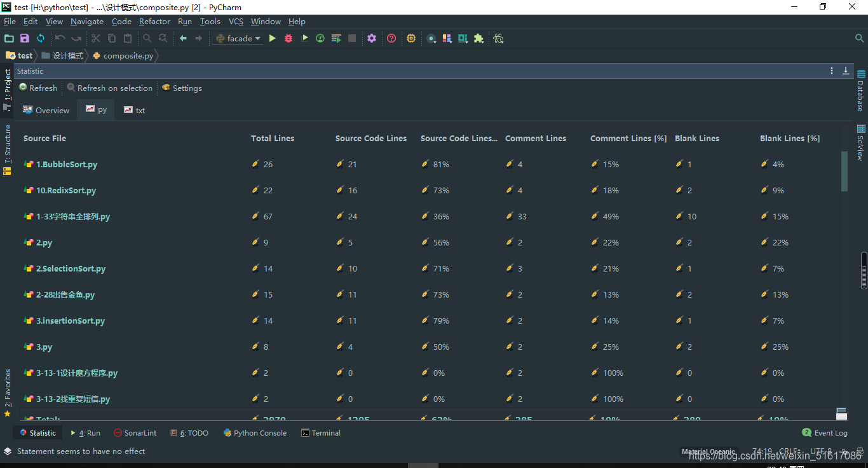Open help via the red question icon
Viewport: 868px width, 468px height.
[391, 39]
